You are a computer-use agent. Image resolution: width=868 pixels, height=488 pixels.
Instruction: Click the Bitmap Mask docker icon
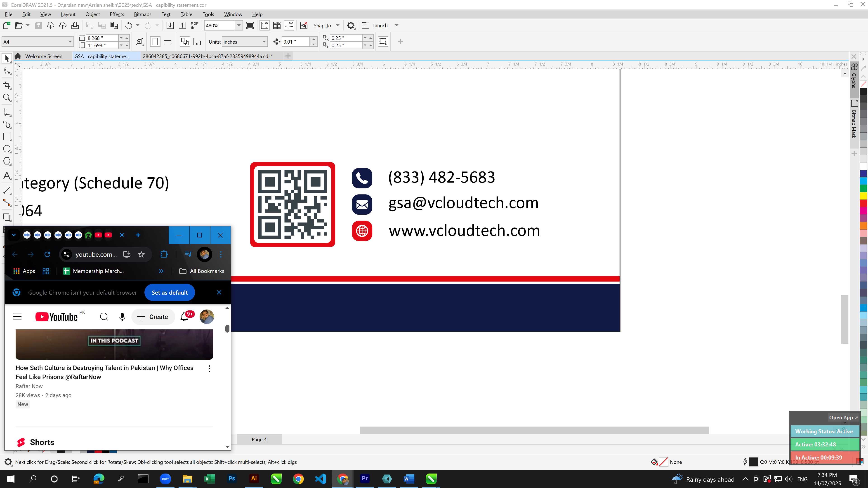(x=854, y=103)
